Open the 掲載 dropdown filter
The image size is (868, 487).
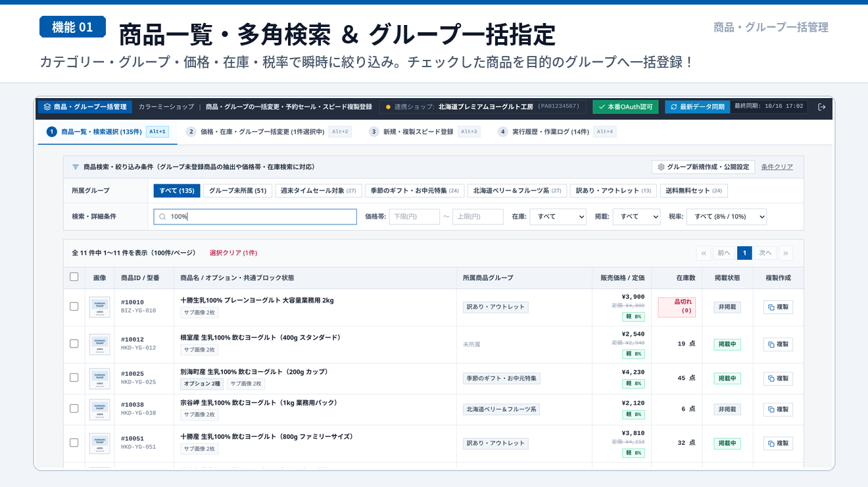[637, 217]
